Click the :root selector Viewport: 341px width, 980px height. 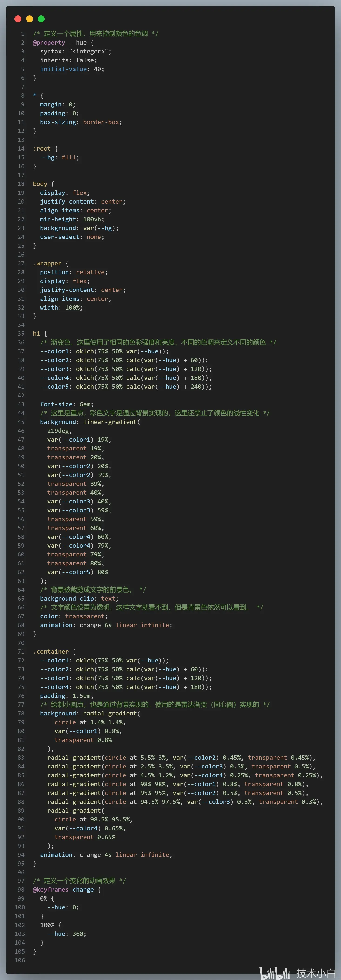click(x=42, y=149)
